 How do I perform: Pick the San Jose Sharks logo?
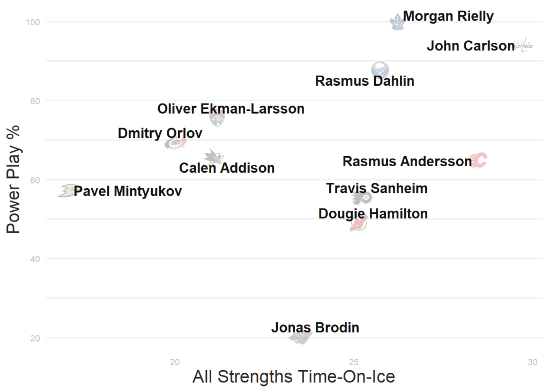point(213,157)
